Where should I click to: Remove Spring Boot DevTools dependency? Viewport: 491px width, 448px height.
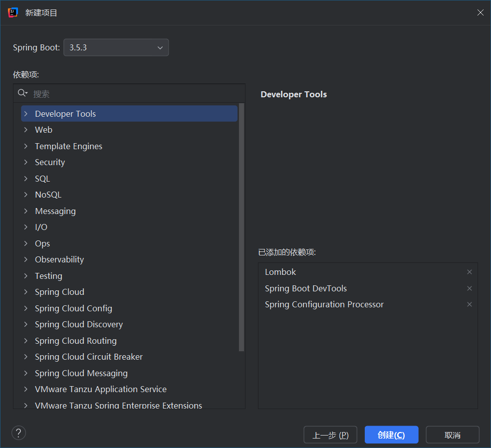[x=470, y=288]
